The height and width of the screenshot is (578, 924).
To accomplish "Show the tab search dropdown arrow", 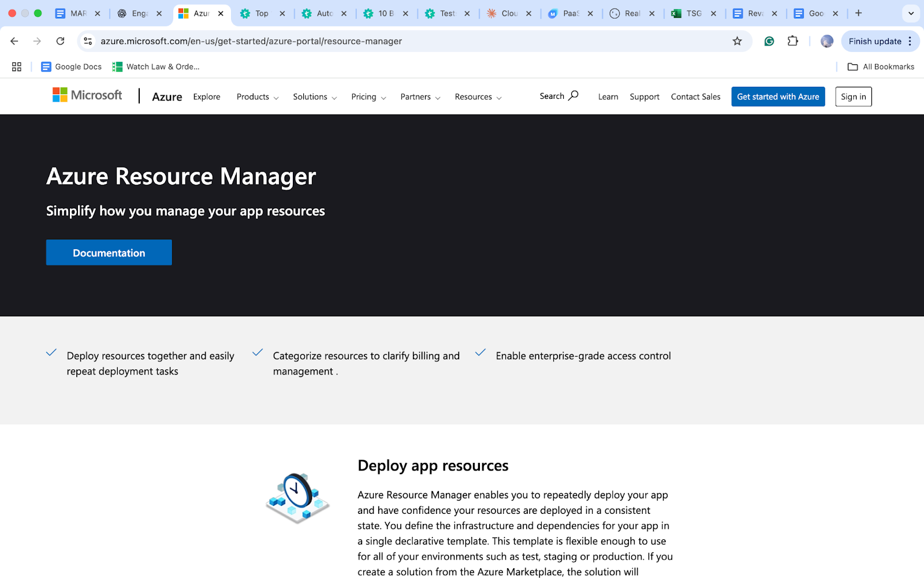I will point(911,13).
